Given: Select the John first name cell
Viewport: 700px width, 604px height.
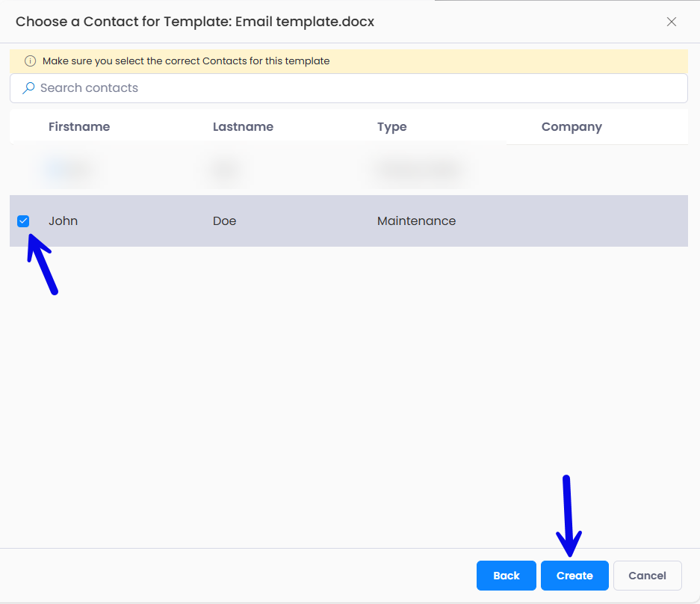Looking at the screenshot, I should pos(63,221).
